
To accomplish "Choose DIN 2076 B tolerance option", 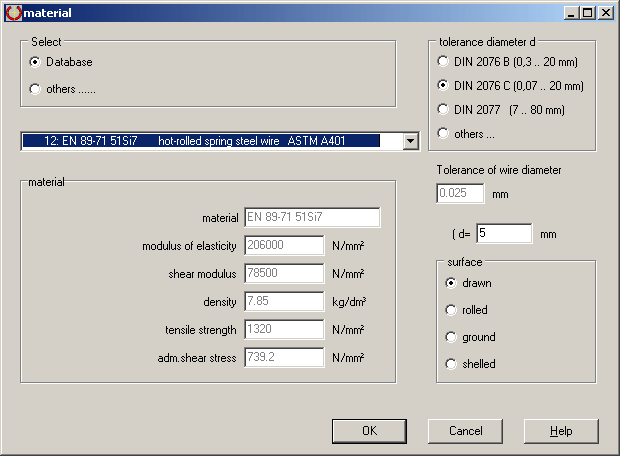I will [x=444, y=62].
